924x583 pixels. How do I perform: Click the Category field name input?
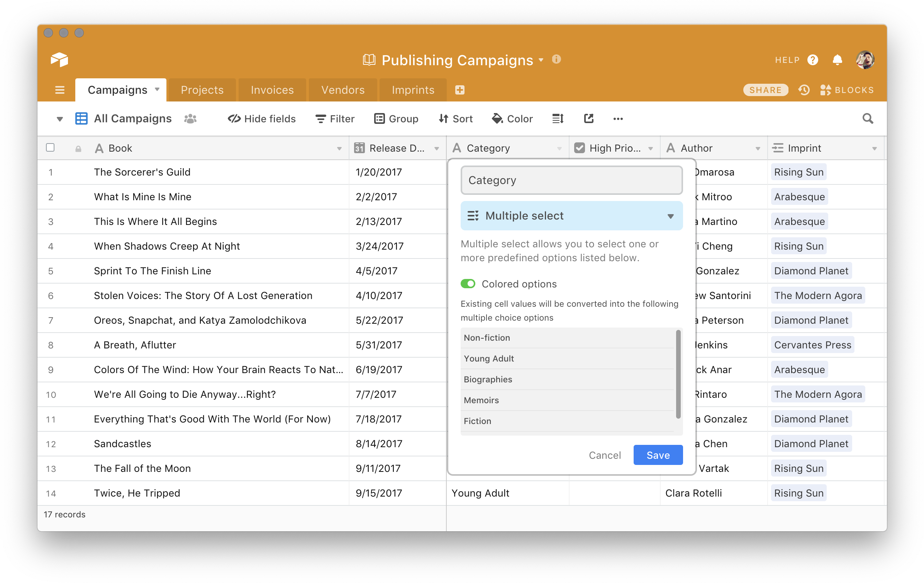[571, 180]
